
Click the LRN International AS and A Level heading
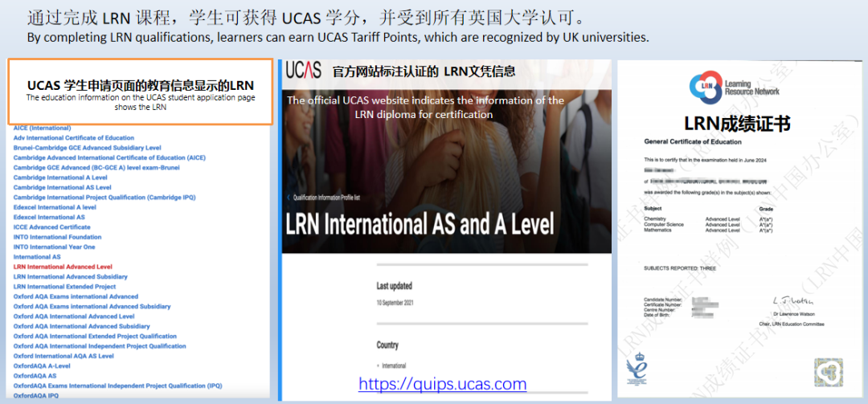point(420,225)
